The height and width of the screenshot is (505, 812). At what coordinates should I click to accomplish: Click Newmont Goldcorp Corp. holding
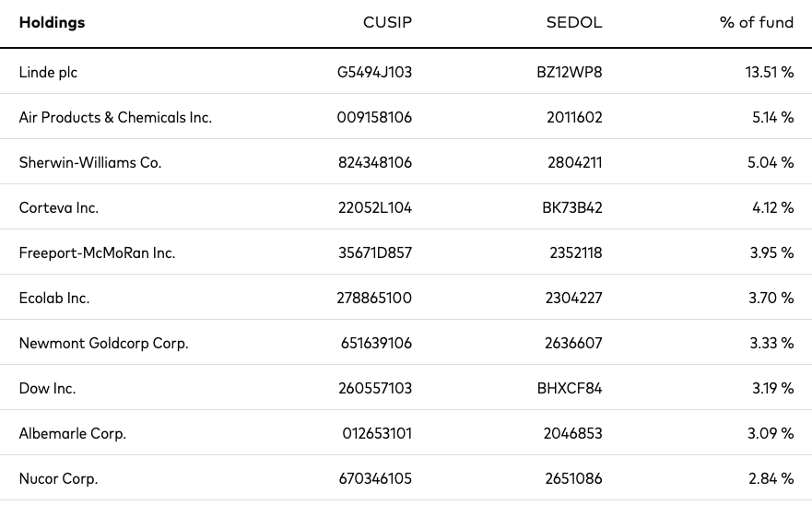[103, 343]
